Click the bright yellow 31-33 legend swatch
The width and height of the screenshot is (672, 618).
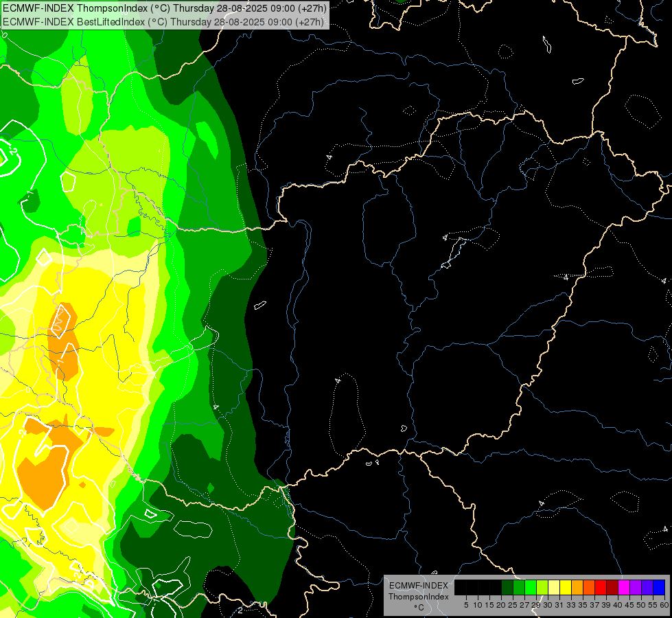tap(566, 587)
